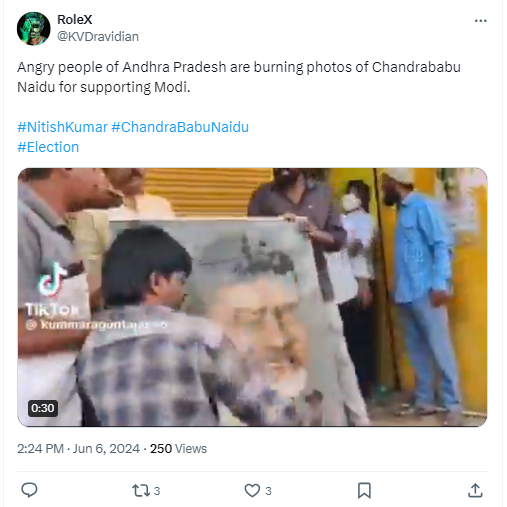Open the #ChandraBabuNaidu hashtag
This screenshot has height=507, width=507.
click(x=180, y=127)
